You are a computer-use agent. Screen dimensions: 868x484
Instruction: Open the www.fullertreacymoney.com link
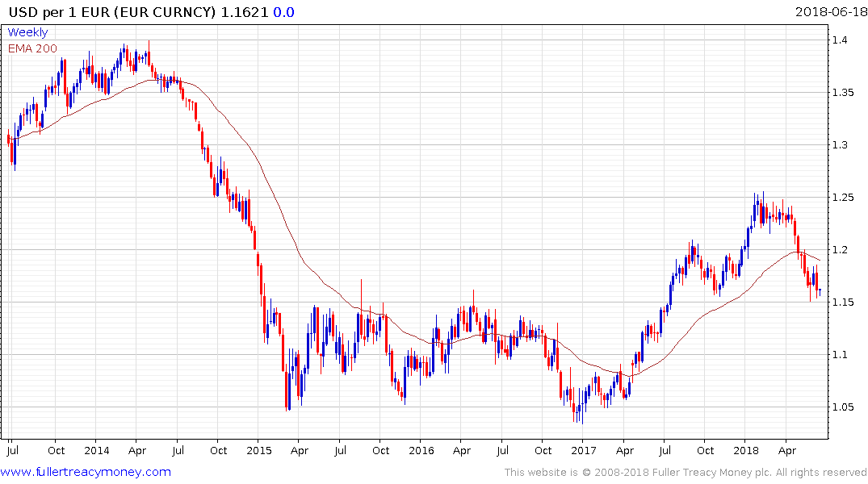(x=86, y=473)
